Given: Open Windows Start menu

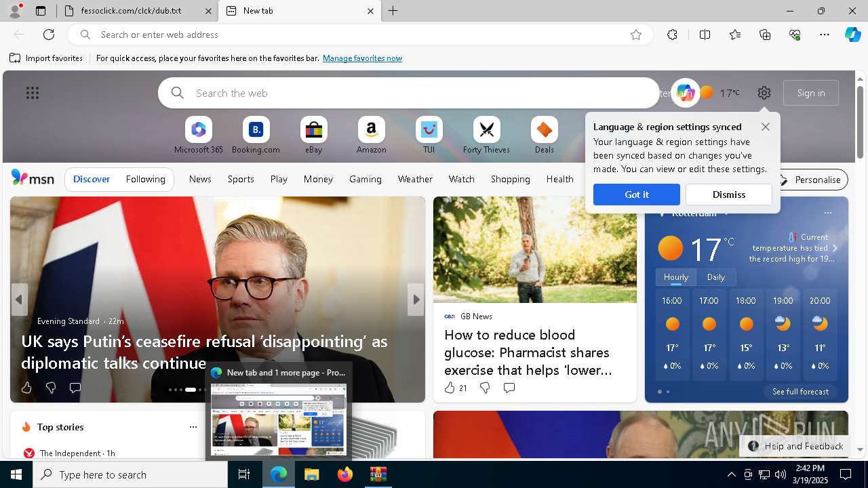Looking at the screenshot, I should pos(16,474).
